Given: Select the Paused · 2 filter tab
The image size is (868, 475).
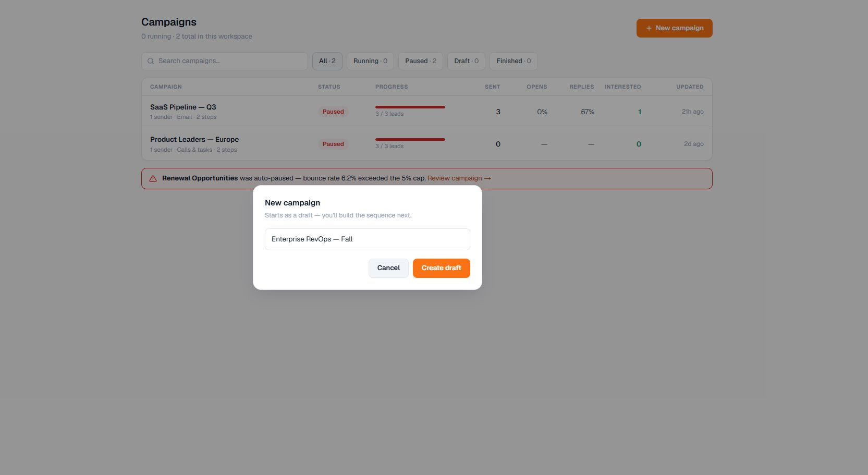Looking at the screenshot, I should coord(421,61).
